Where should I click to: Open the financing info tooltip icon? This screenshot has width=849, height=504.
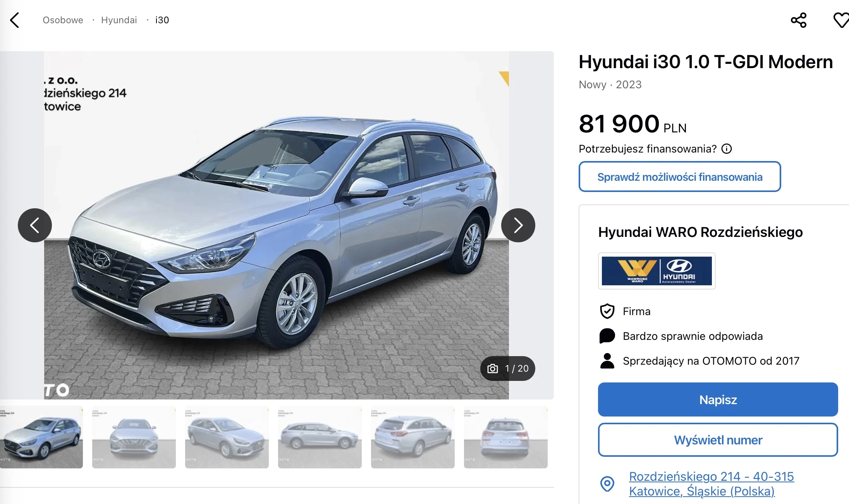[x=727, y=149]
